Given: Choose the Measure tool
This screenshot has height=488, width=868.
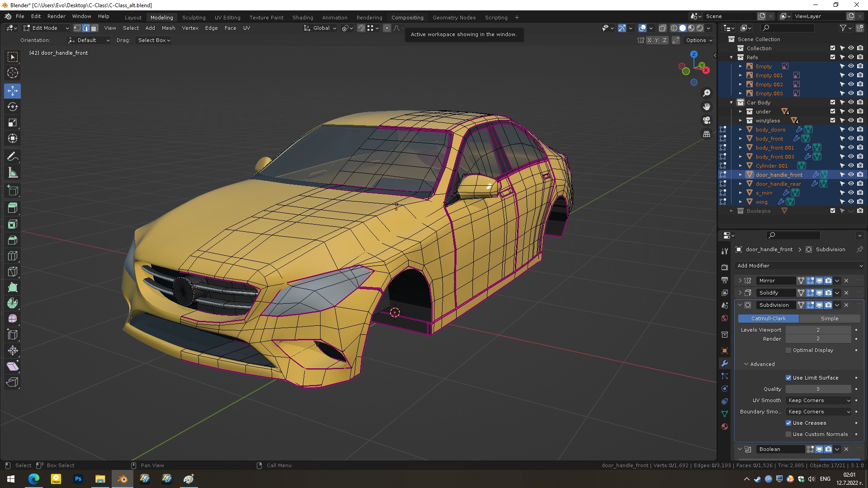Looking at the screenshot, I should (13, 173).
